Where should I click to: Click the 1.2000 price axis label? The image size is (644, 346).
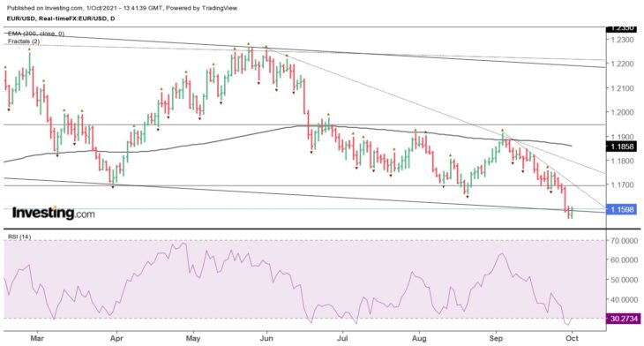pos(622,112)
